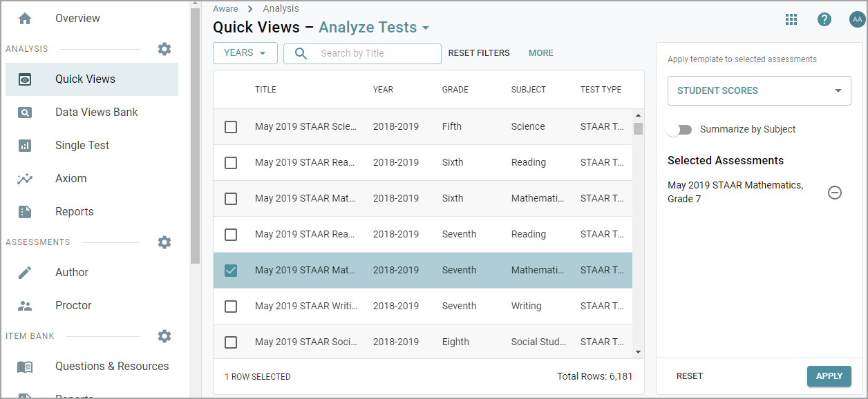Sort by the Title column header
This screenshot has height=399, width=868.
tap(265, 90)
